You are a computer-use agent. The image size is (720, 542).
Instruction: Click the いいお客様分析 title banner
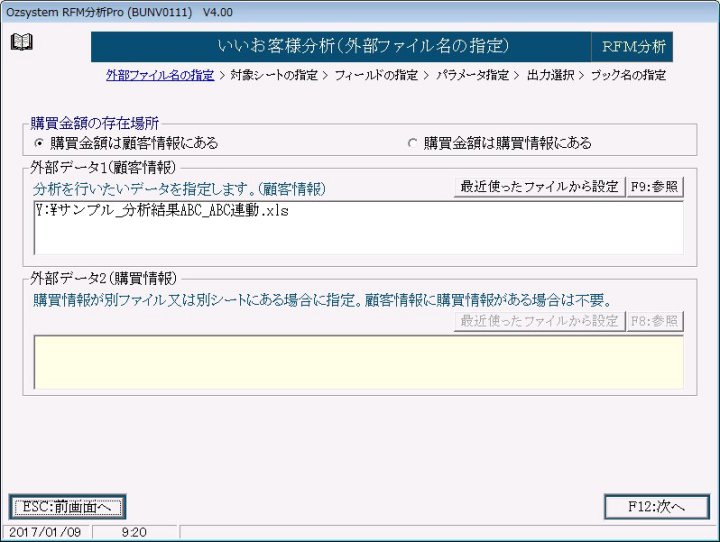[x=341, y=46]
